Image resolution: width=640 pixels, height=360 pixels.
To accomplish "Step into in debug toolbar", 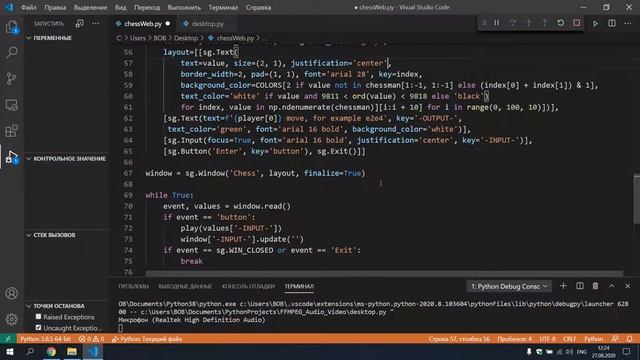I will (529, 23).
